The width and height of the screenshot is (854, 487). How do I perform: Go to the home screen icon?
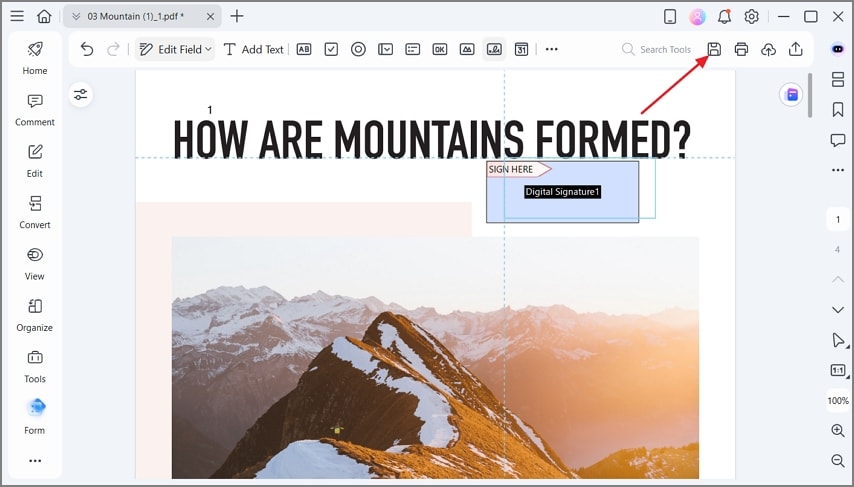tap(44, 16)
